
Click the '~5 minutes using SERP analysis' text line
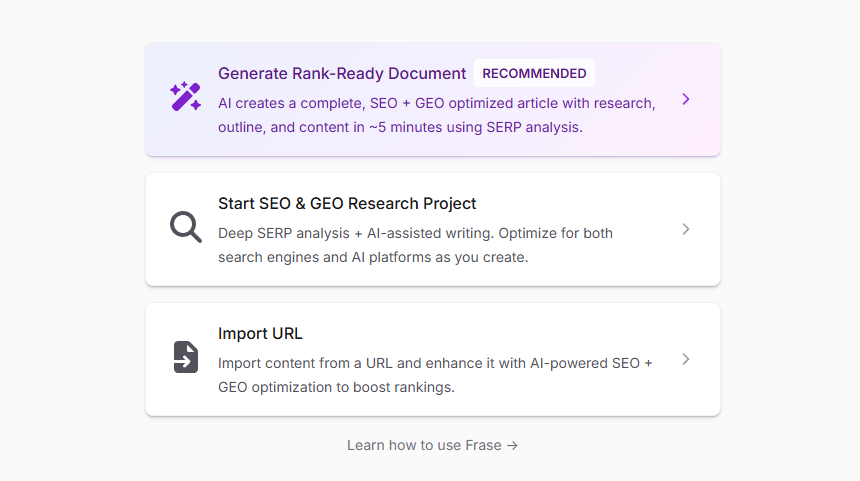pos(400,127)
